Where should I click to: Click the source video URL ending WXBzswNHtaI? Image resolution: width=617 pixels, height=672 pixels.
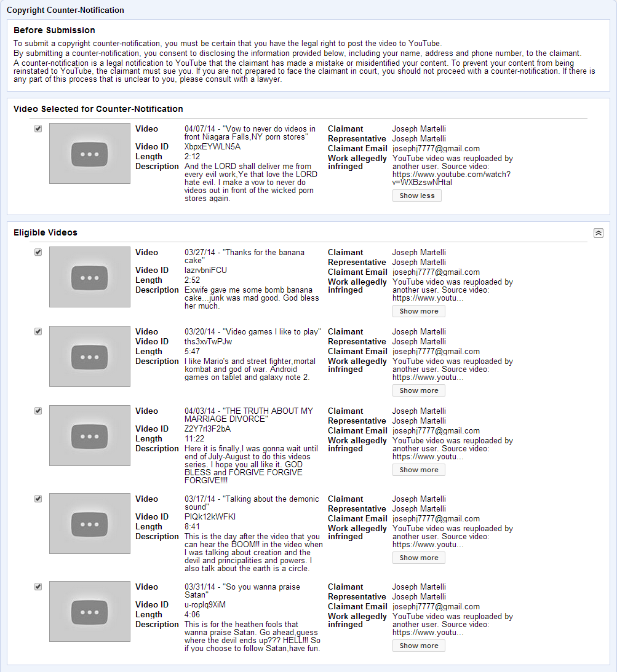(x=451, y=178)
